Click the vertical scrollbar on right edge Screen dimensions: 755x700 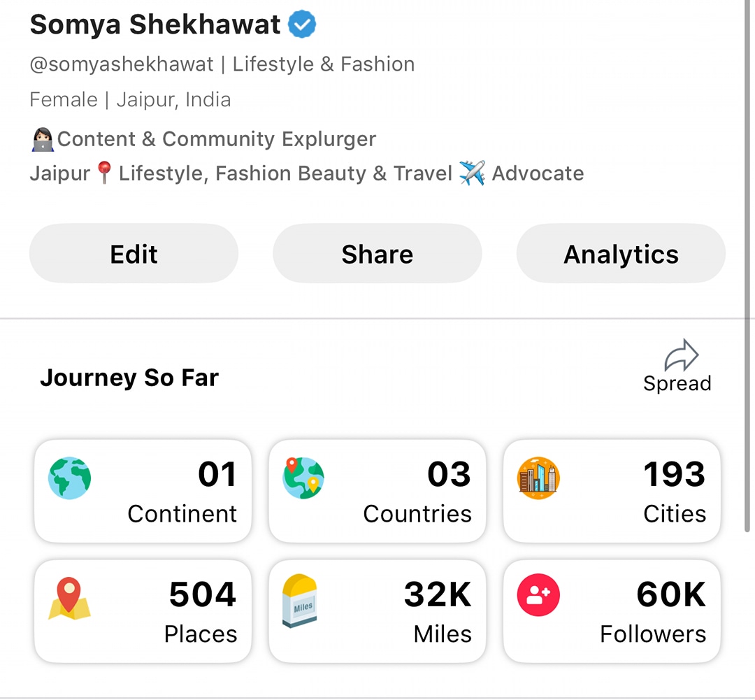748,265
